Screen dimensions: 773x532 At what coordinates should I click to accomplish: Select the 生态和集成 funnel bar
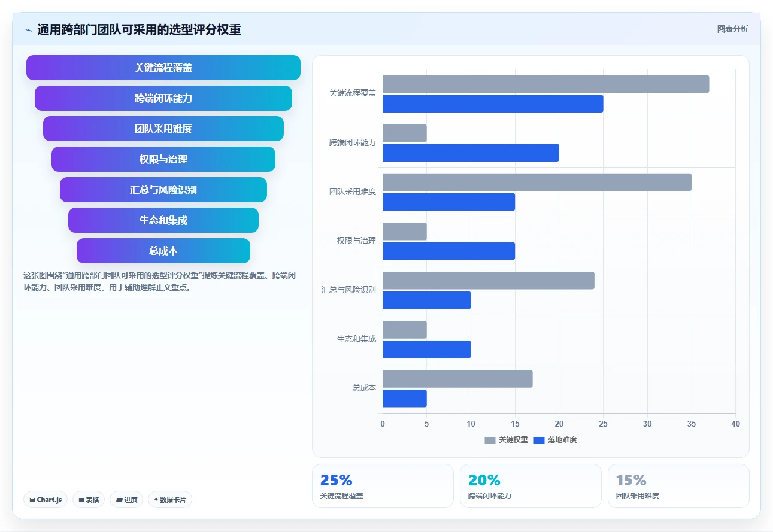pos(163,220)
